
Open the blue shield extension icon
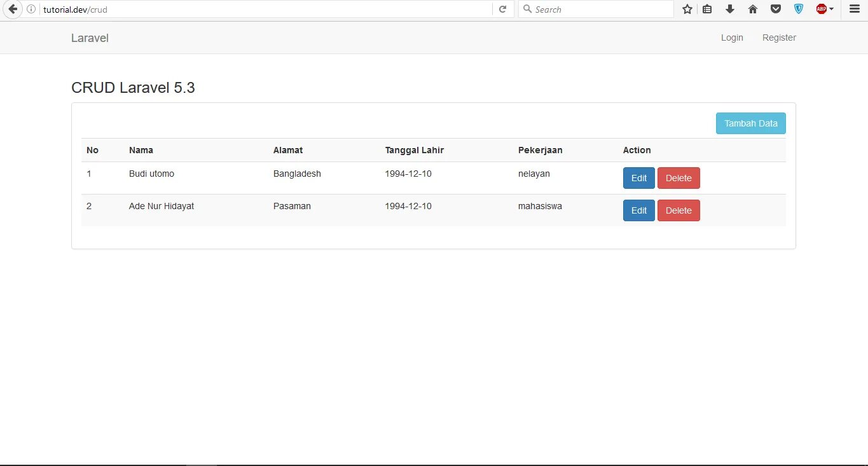coord(799,9)
